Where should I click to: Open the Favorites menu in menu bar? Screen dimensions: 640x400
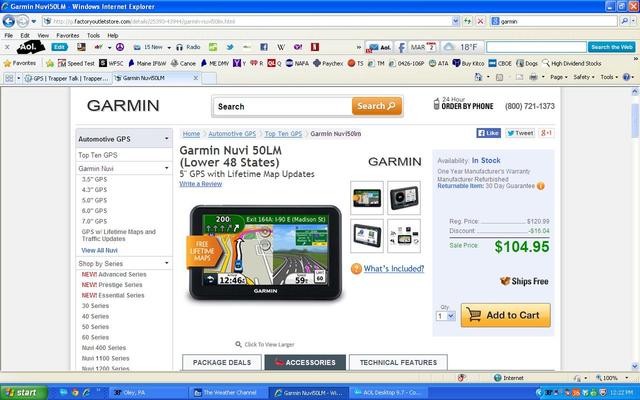pyautogui.click(x=68, y=36)
